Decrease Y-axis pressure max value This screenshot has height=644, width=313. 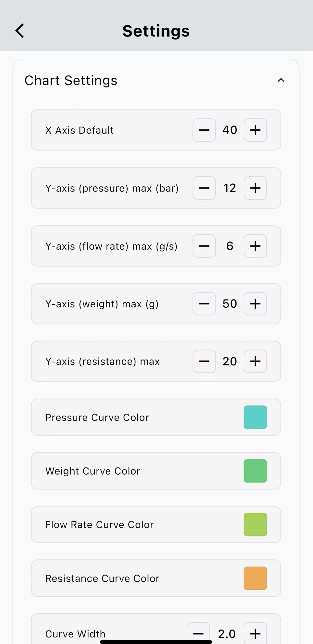click(x=204, y=188)
